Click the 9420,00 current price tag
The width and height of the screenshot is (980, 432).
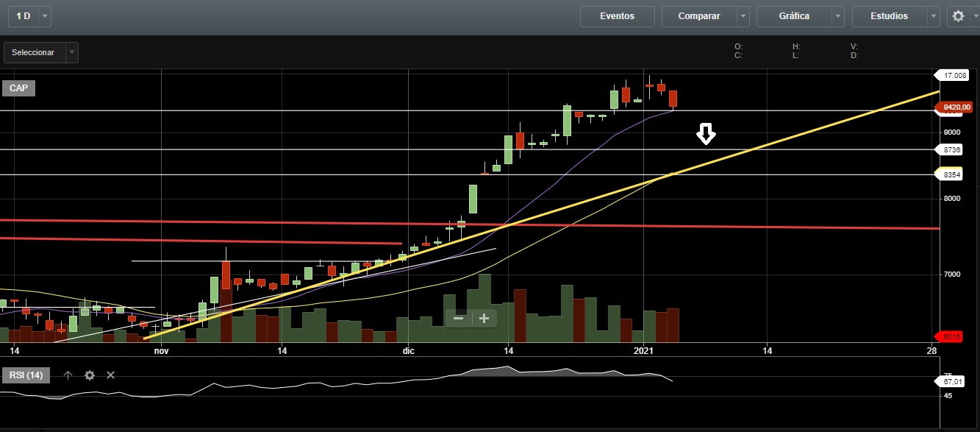954,107
